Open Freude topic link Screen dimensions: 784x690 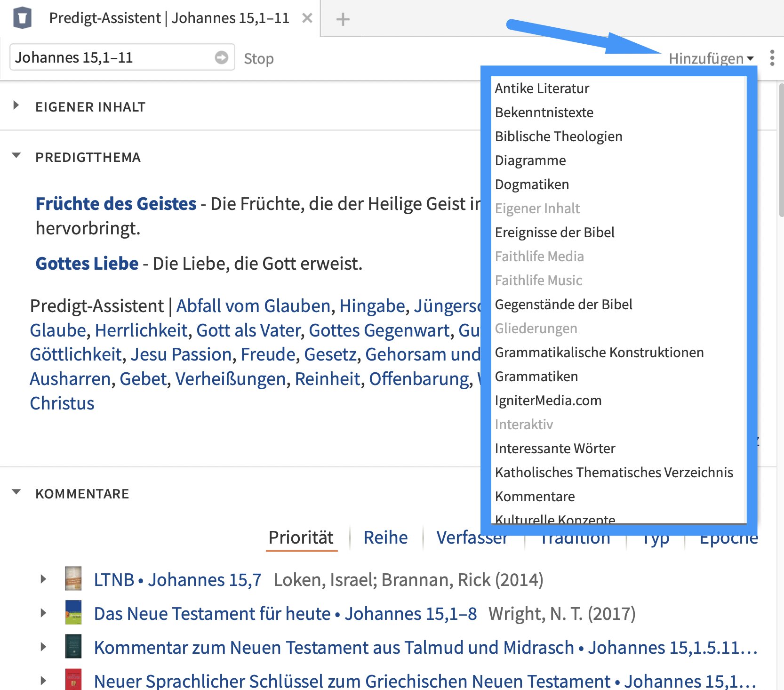pos(268,354)
